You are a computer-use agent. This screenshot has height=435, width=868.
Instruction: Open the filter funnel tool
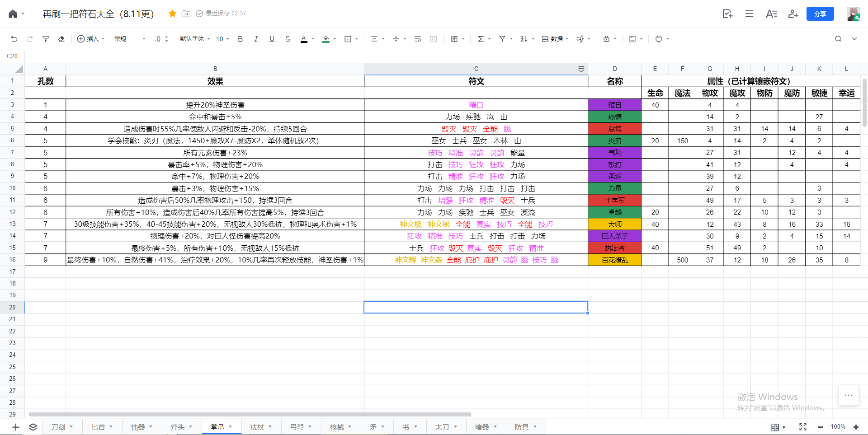point(502,39)
